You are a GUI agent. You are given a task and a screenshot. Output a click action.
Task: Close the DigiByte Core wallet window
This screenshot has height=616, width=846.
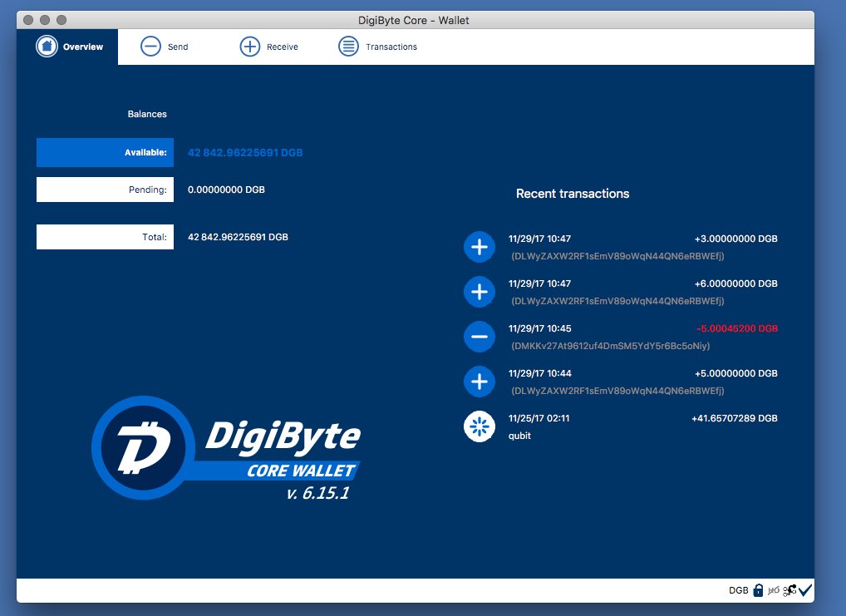pyautogui.click(x=28, y=20)
